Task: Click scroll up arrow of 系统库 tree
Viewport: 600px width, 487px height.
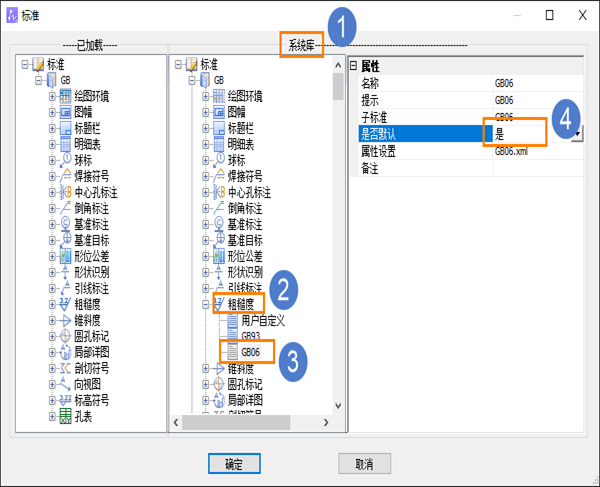Action: click(338, 65)
